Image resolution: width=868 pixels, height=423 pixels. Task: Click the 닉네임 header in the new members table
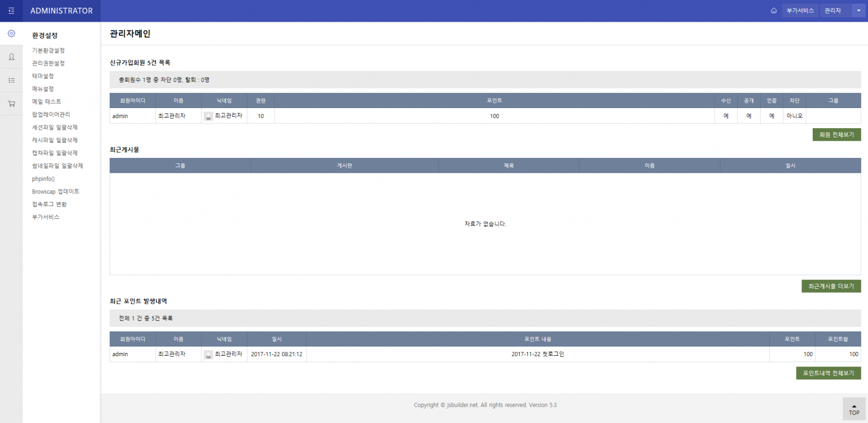pos(224,100)
